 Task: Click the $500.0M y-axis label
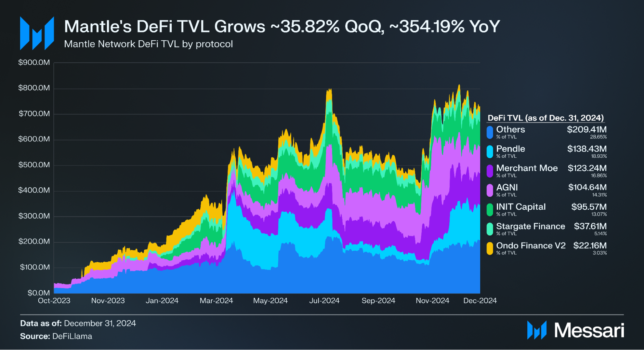[x=34, y=165]
